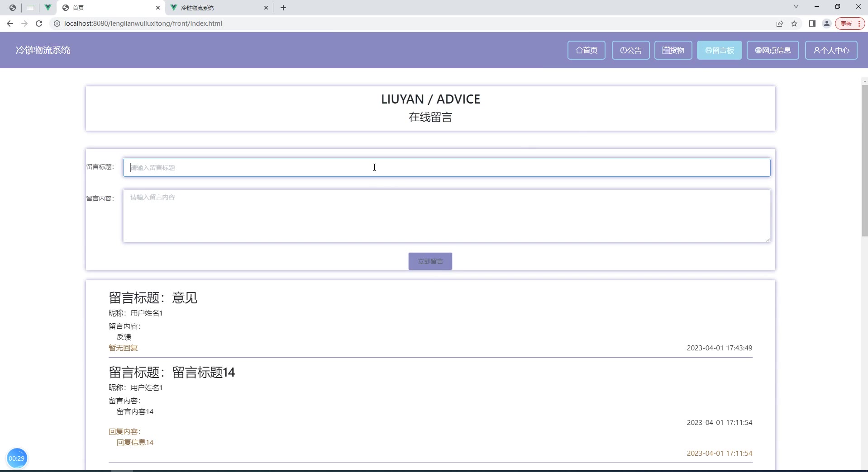The height and width of the screenshot is (472, 868).
Task: Select the green Vue pinned tab
Action: (48, 8)
